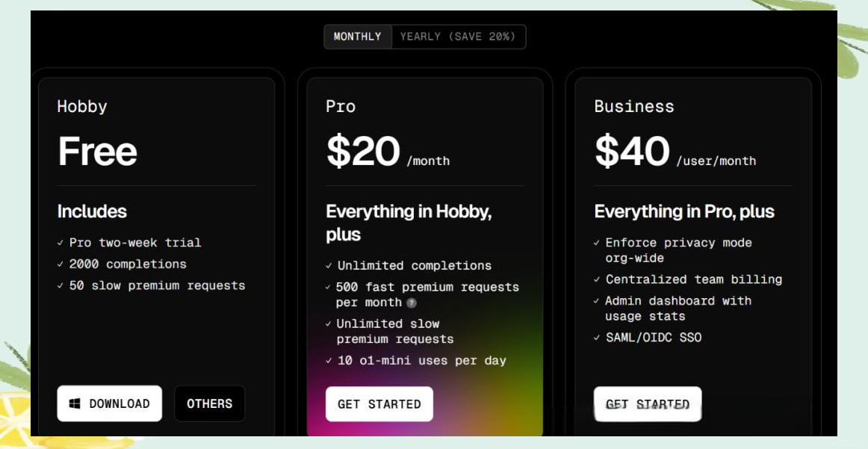Click the checkmark beside 'Unlimited completions'

[x=329, y=266]
